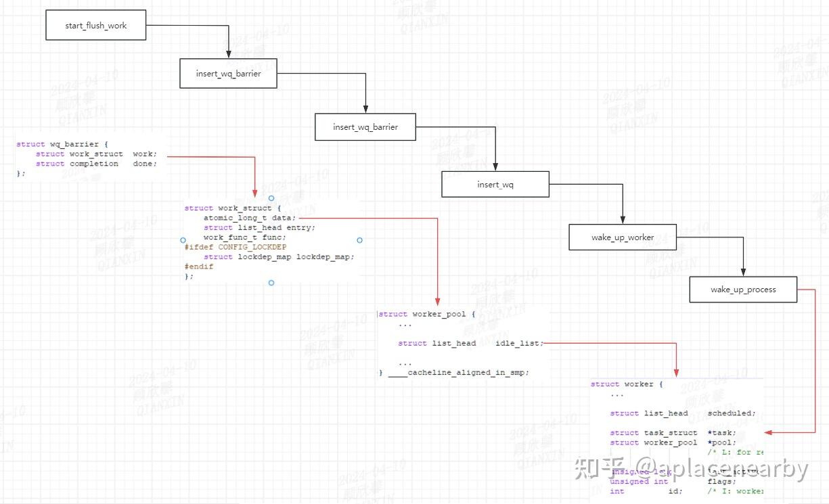The image size is (829, 504).
Task: Click the line "struct list_head entry;"
Action: click(259, 228)
